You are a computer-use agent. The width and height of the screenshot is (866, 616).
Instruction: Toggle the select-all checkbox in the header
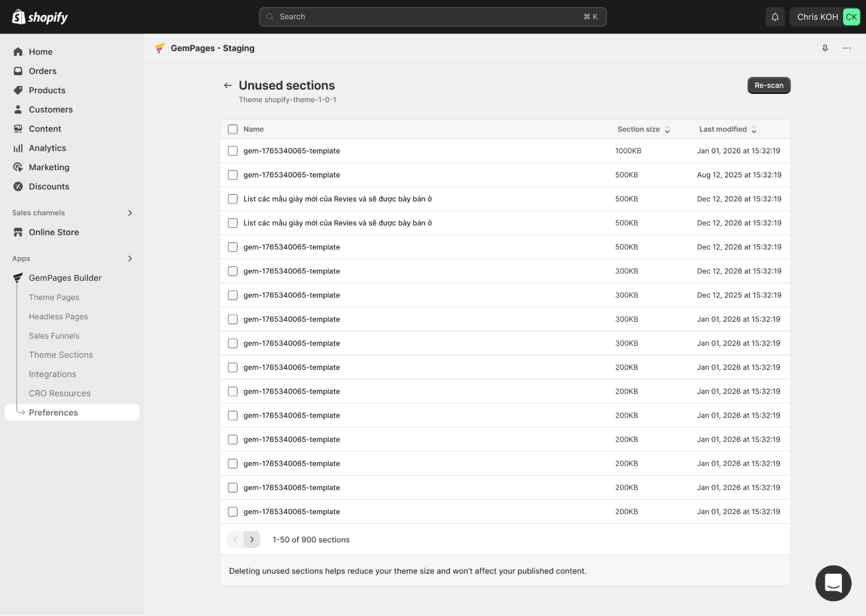coord(233,129)
